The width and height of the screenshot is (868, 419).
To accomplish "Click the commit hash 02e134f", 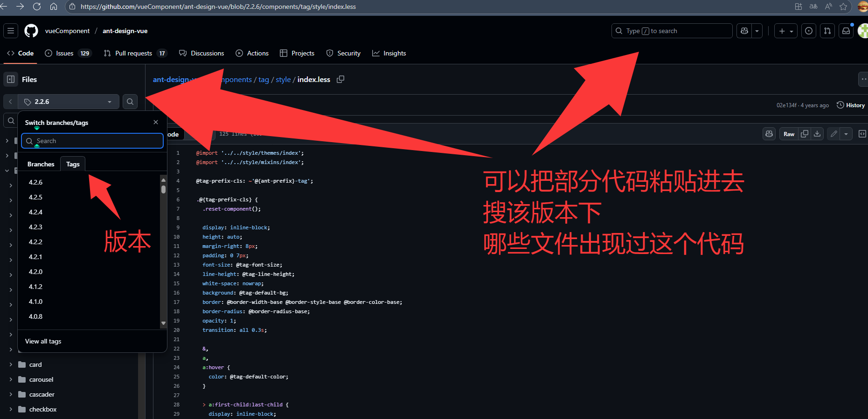I will pyautogui.click(x=786, y=105).
